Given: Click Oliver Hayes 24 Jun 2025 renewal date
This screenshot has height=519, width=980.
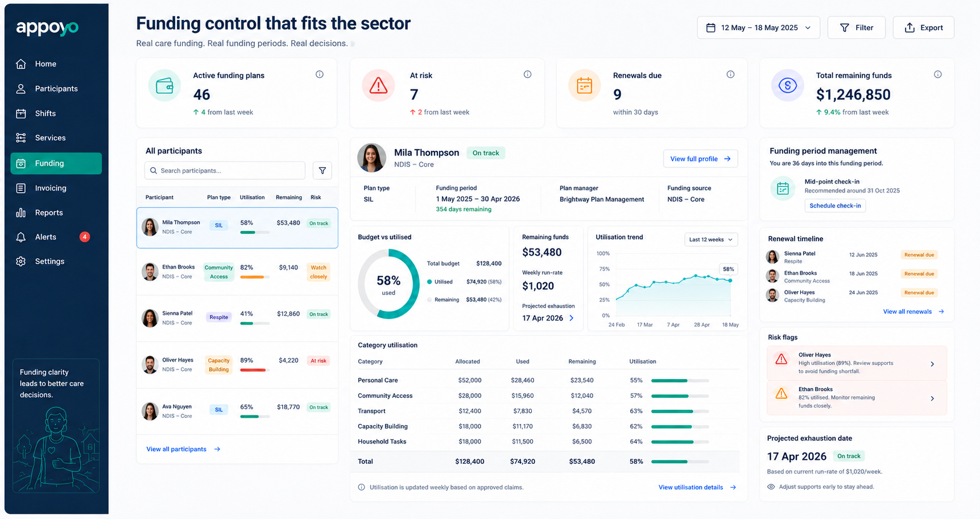Looking at the screenshot, I should point(863,292).
